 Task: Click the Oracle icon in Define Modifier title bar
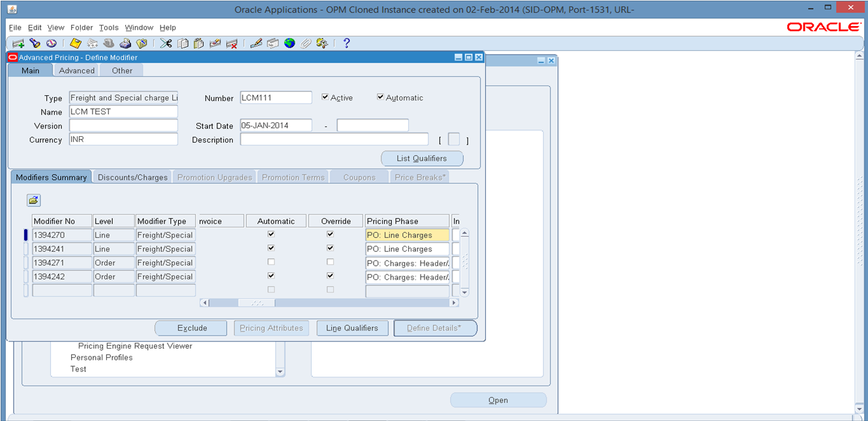point(12,57)
